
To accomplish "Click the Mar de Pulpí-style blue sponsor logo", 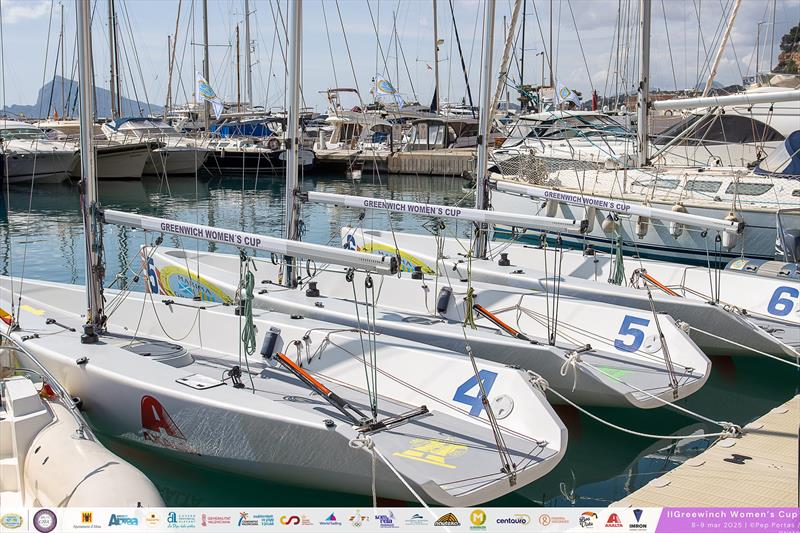I will point(386,520).
